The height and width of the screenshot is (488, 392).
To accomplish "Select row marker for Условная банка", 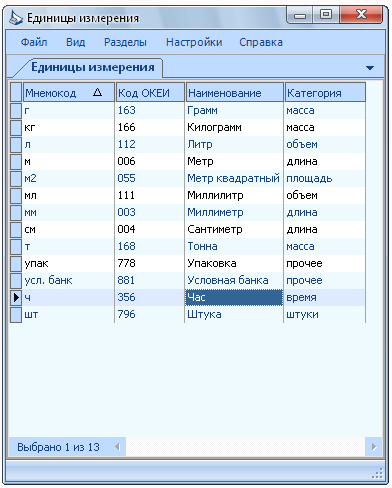I will (16, 280).
